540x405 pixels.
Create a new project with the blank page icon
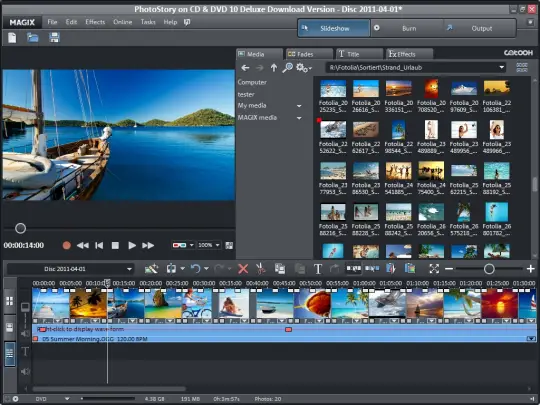pyautogui.click(x=12, y=38)
